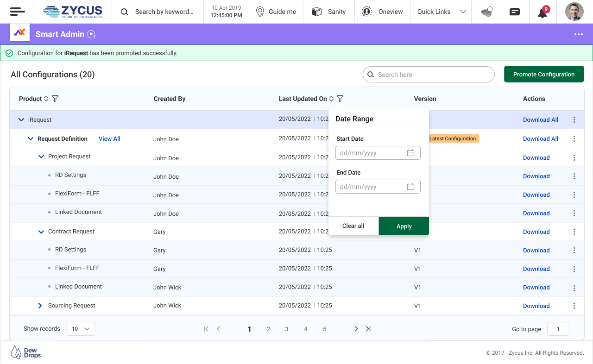Click the Last Updated On filter icon
Screen dimensions: 593x364
[340, 99]
